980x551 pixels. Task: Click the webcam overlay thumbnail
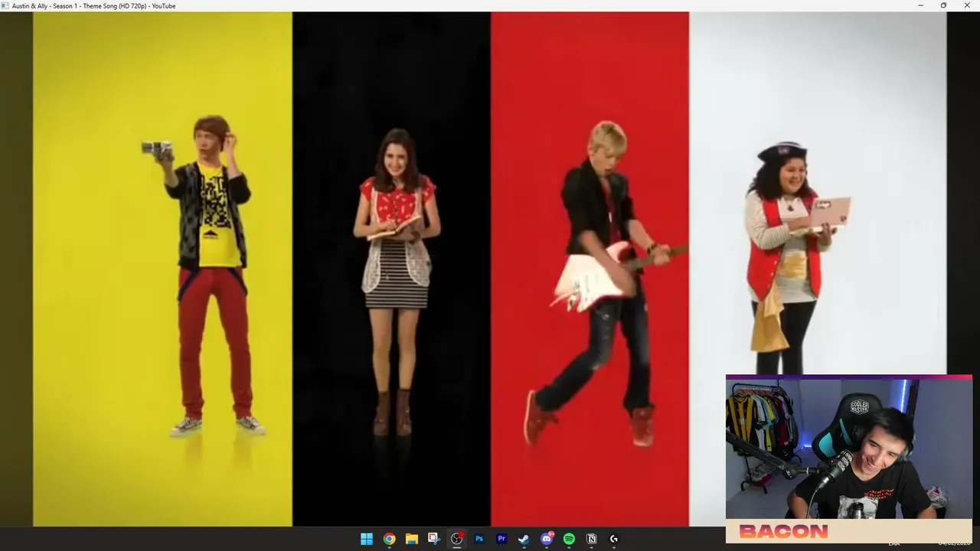coord(848,458)
